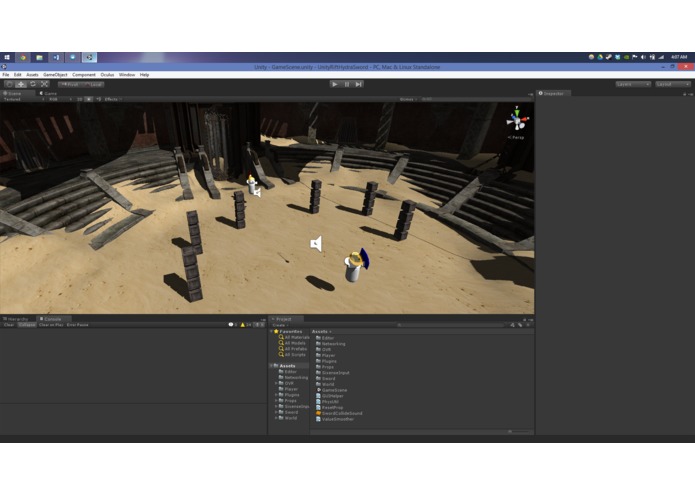695x494 pixels.
Task: Click the audio speaker gizmo in the scene center
Action: coord(316,244)
